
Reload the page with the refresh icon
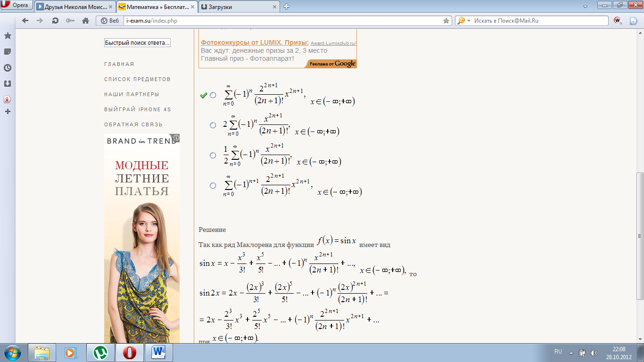(55, 21)
